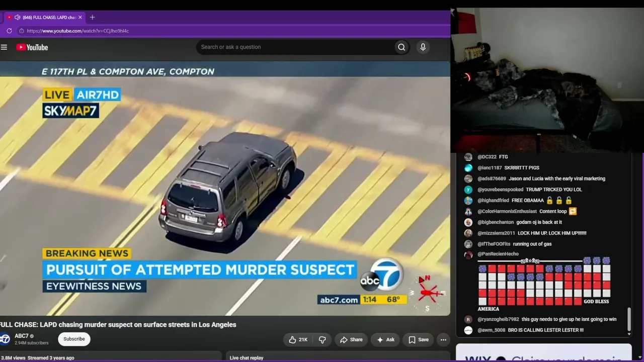Image resolution: width=644 pixels, height=362 pixels.
Task: Open @mizzsierra2011 chat avatar
Action: pos(468,233)
